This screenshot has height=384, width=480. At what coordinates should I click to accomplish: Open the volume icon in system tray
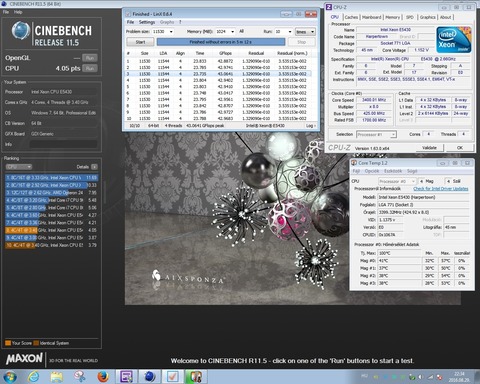(421, 377)
